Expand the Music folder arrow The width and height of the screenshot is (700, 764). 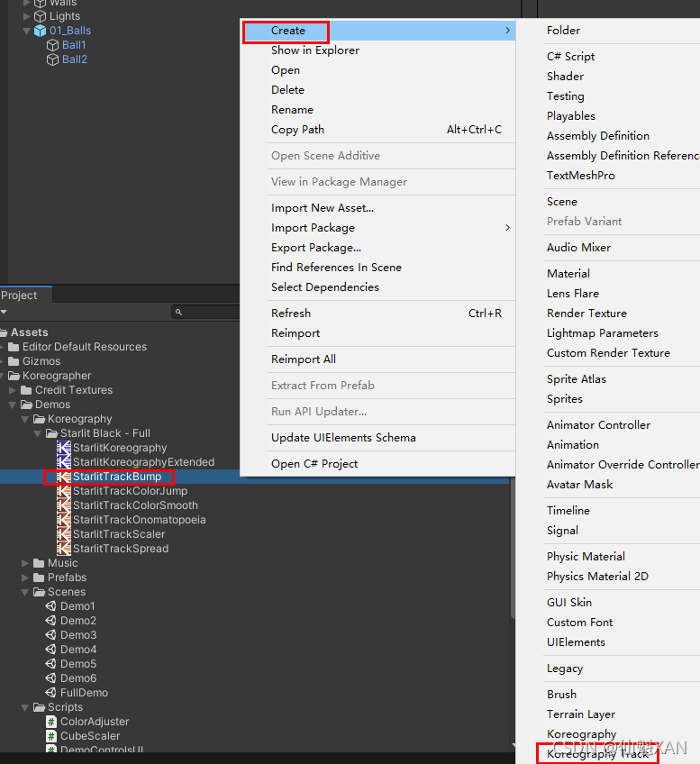pyautogui.click(x=25, y=563)
